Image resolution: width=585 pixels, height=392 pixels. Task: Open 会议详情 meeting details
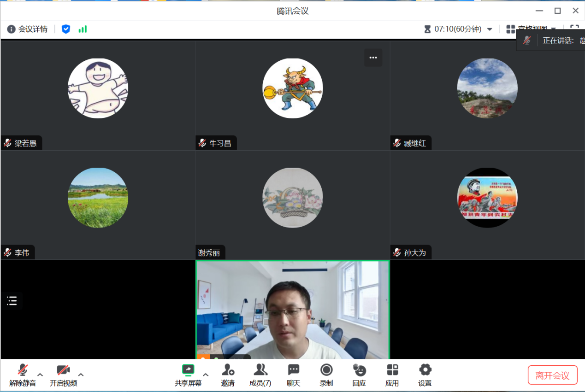[x=28, y=29]
